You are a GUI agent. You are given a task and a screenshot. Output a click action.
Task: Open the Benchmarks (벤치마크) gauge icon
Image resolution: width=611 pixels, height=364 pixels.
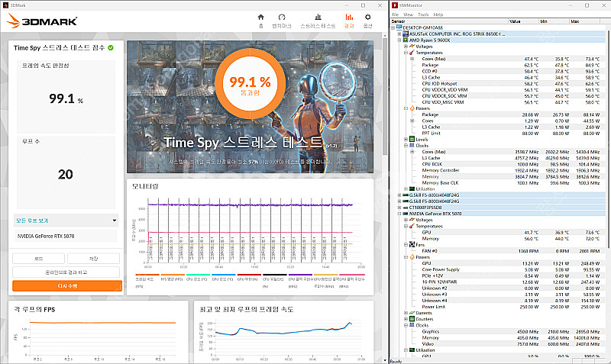click(282, 17)
